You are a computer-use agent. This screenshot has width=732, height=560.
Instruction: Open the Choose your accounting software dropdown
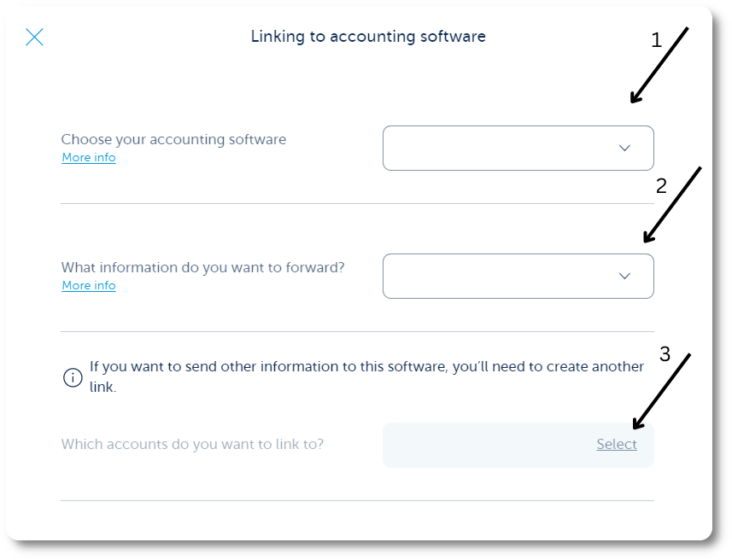point(518,148)
